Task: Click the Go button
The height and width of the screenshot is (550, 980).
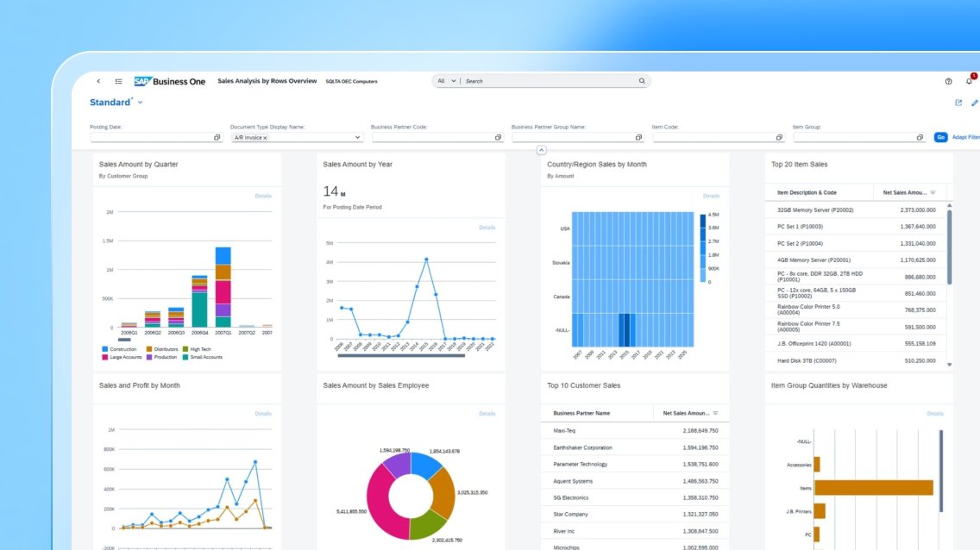Action: pos(940,137)
